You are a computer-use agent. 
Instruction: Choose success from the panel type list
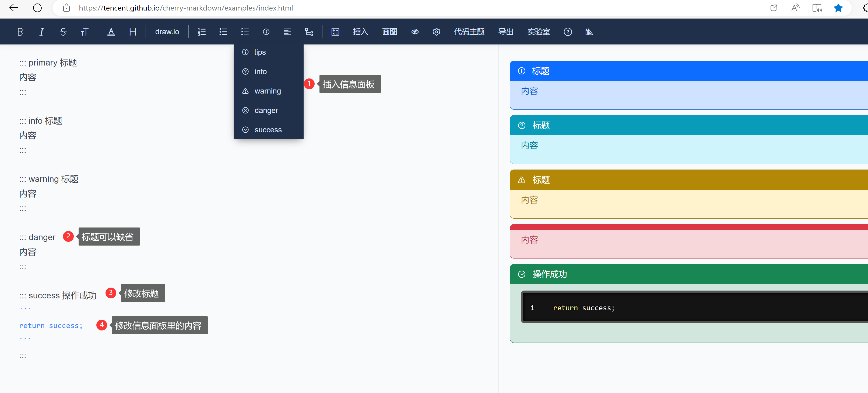268,130
